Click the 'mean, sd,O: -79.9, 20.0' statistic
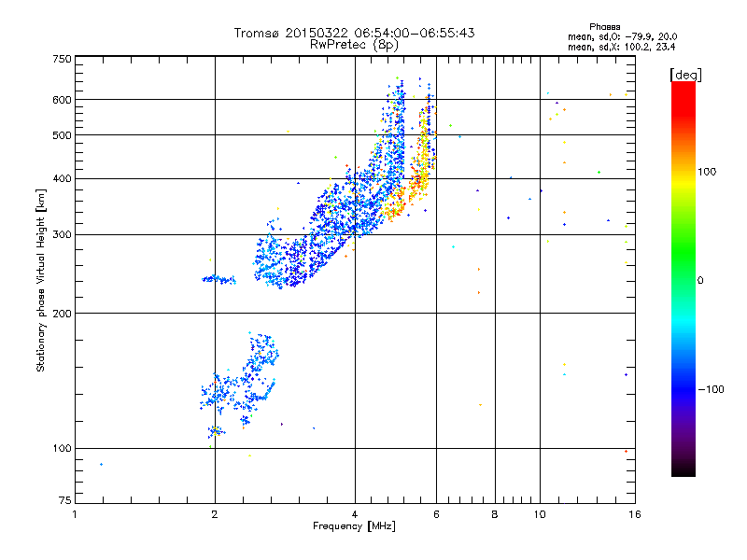This screenshot has width=747, height=560. [x=622, y=36]
